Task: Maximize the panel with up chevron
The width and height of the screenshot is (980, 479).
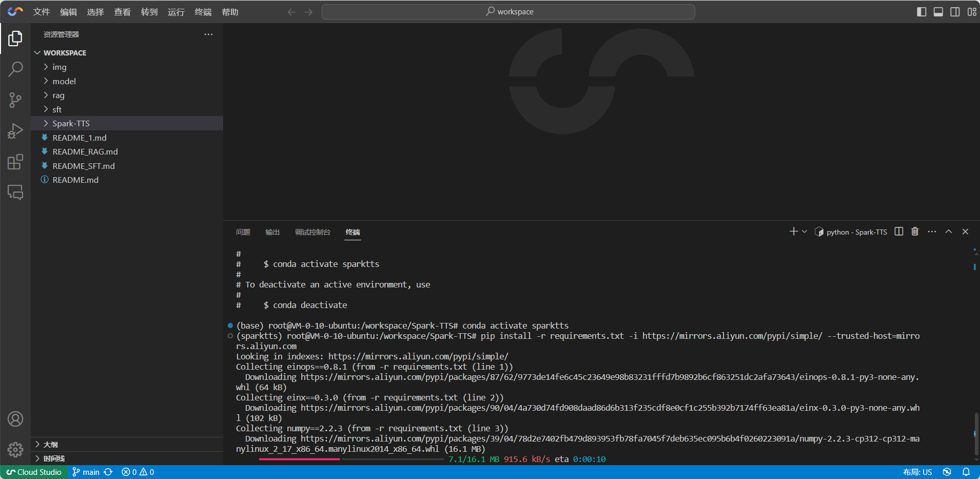Action: click(949, 232)
